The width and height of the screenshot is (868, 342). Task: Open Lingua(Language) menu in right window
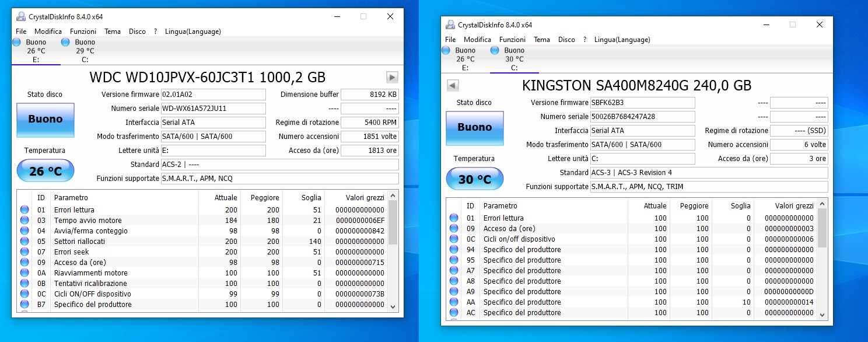coord(622,40)
